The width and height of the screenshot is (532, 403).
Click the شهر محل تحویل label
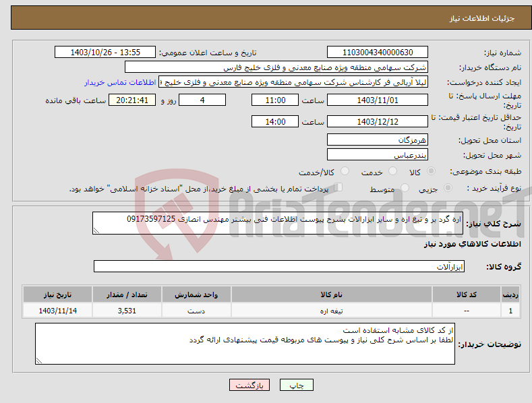point(492,156)
